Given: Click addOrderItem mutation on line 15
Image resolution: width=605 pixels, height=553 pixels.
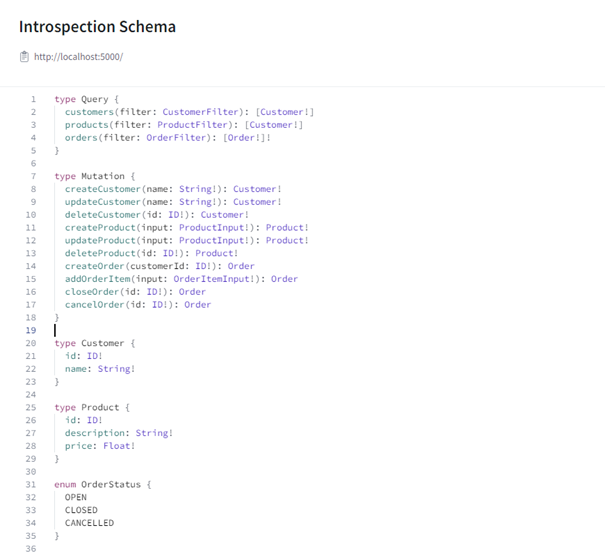Looking at the screenshot, I should click(x=98, y=279).
